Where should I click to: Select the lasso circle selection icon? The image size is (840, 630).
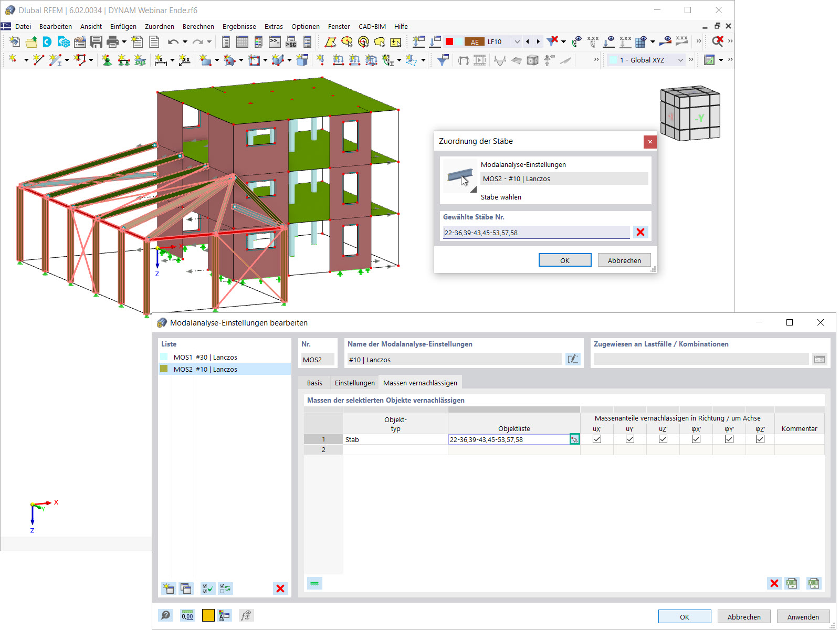[x=346, y=41]
